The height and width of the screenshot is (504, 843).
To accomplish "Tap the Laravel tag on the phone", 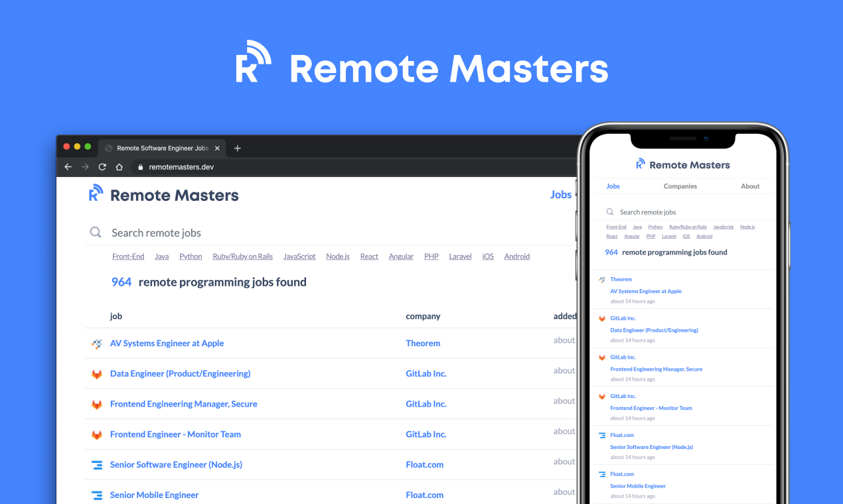I will [669, 236].
